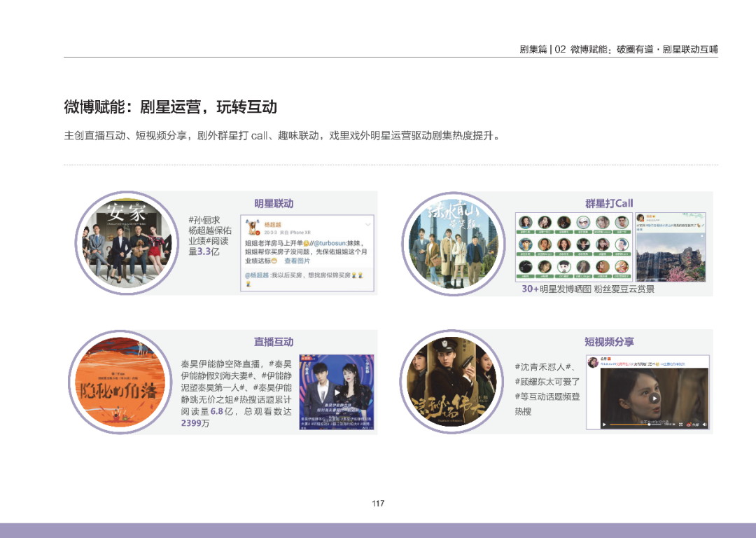Click the caption 30+明星发博晒图 粉丝爱豆云赏景

pos(588,289)
